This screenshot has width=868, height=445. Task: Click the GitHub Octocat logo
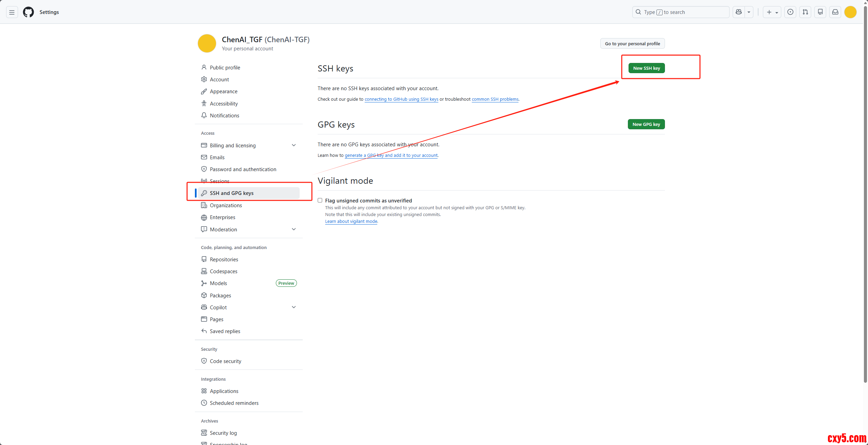tap(28, 12)
